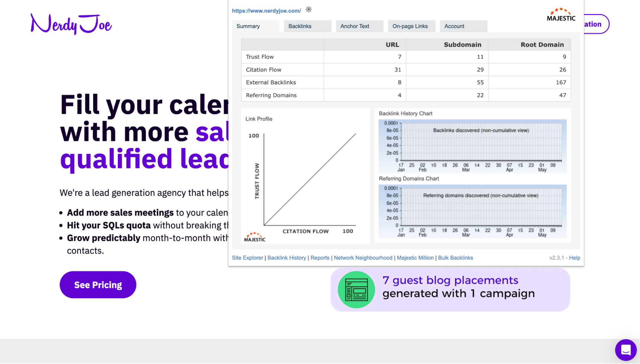Select the Bulk Backlinks option at bottom
This screenshot has height=364, width=640.
(455, 258)
